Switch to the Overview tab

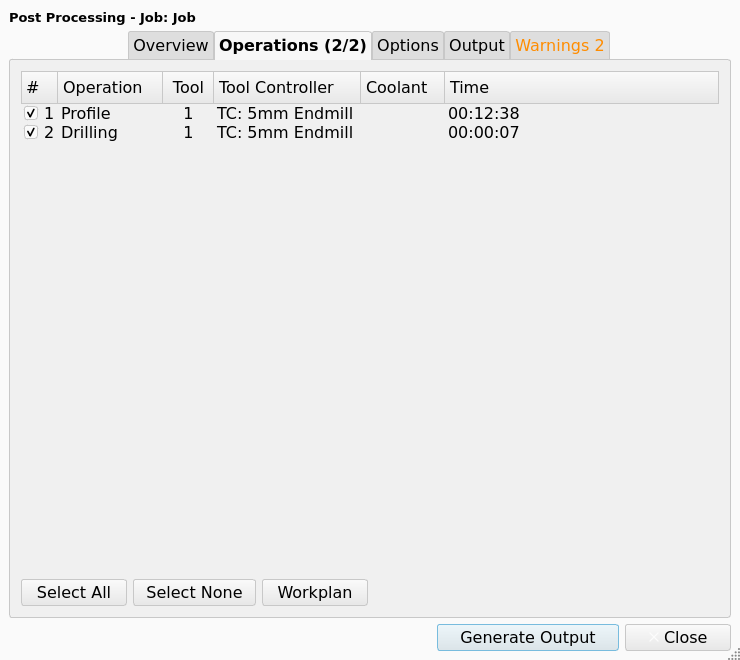(171, 46)
